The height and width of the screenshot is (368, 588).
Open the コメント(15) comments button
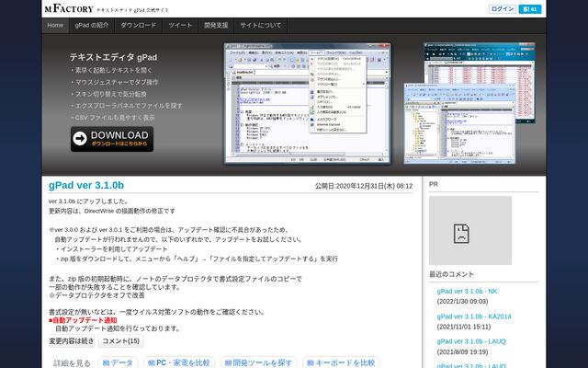(x=120, y=341)
